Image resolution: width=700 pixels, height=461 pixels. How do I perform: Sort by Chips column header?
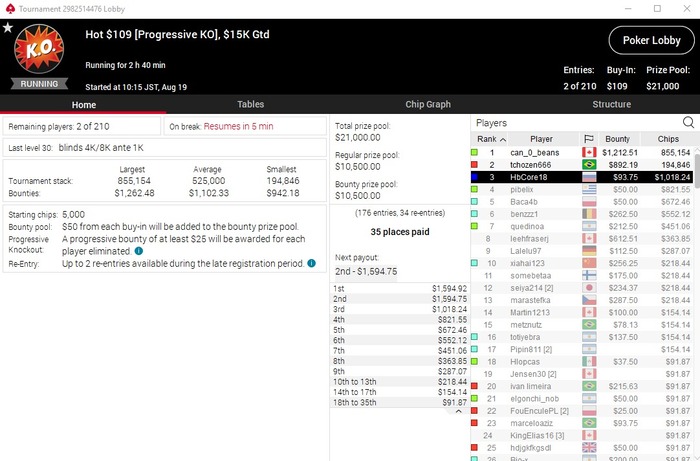668,139
